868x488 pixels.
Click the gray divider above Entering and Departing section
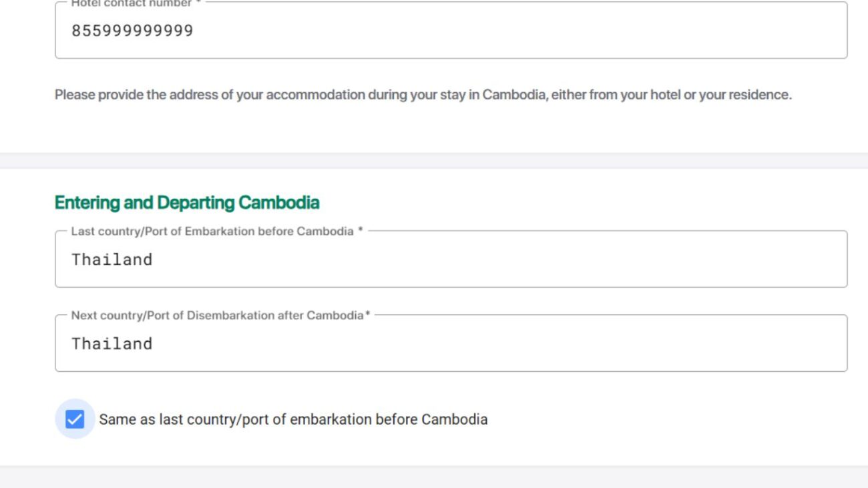pyautogui.click(x=434, y=160)
